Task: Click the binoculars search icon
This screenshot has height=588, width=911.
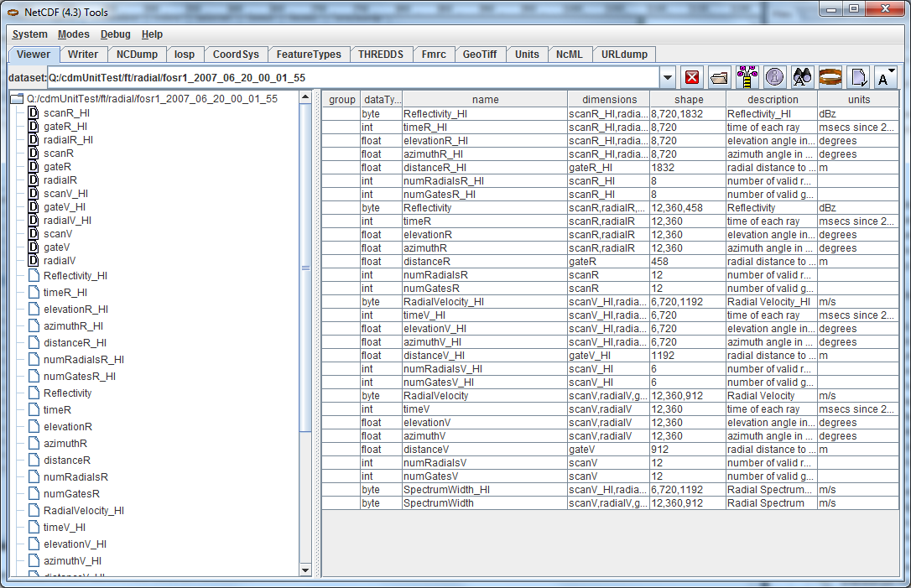Action: pos(803,77)
